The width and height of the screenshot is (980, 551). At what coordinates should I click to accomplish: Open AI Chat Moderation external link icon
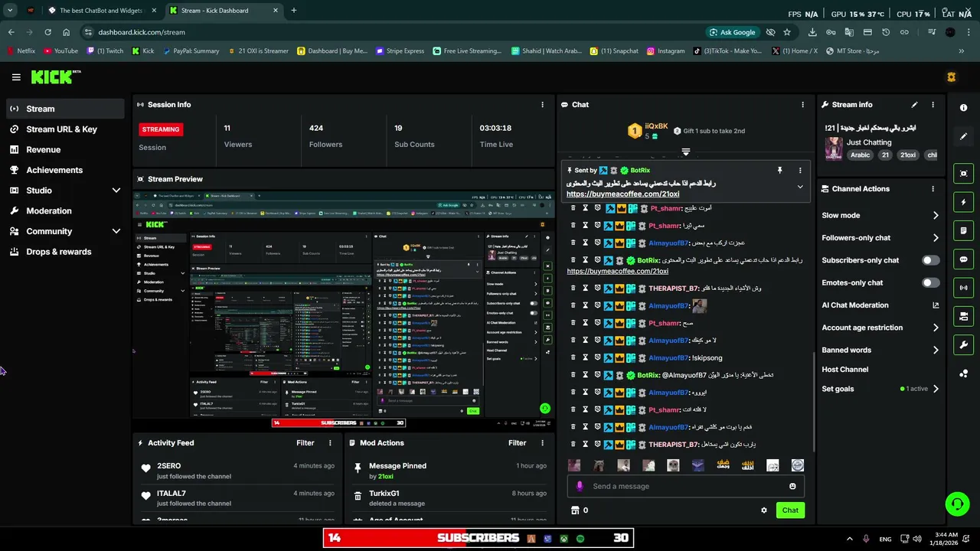[936, 305]
